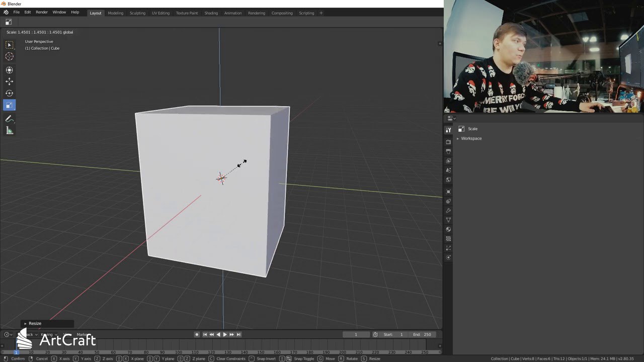This screenshot has height=362, width=644.
Task: Switch to the Scripting workspace tab
Action: coord(306,13)
